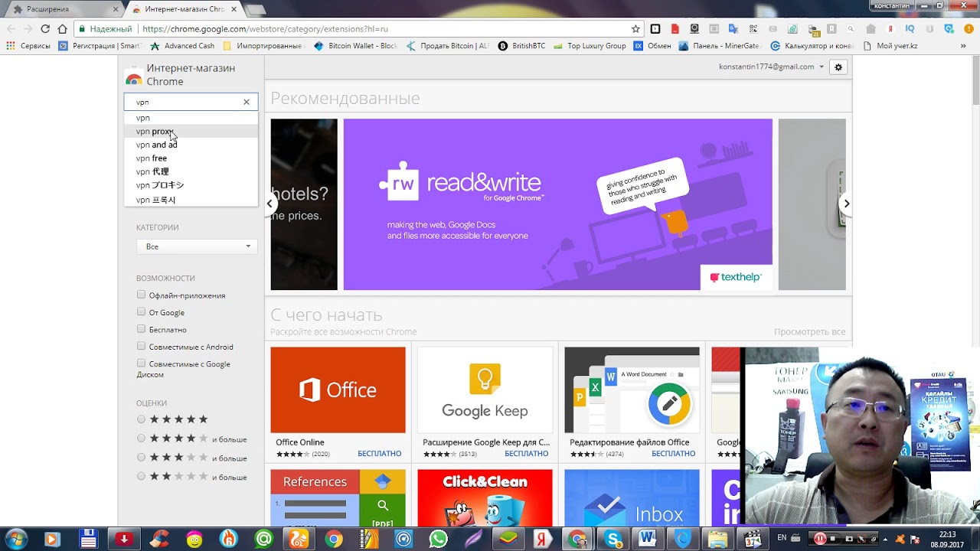Select the three stars и больше filter
The image size is (980, 551).
pos(141,458)
